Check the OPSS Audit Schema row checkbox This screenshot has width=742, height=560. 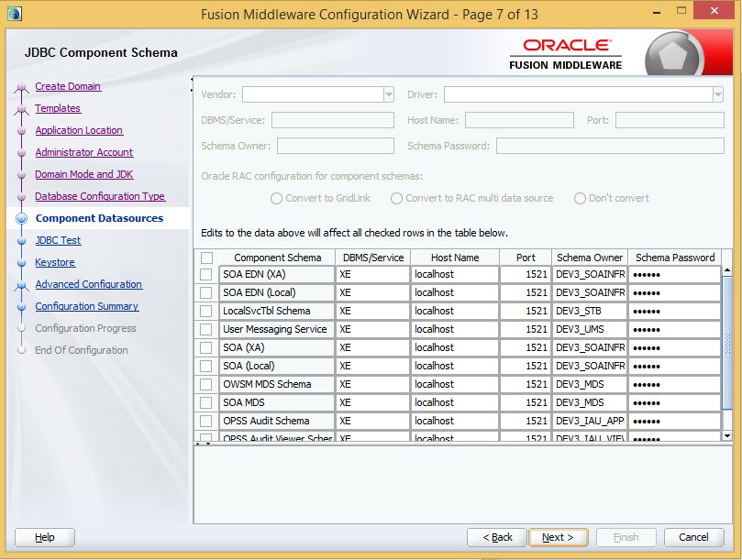coord(205,421)
